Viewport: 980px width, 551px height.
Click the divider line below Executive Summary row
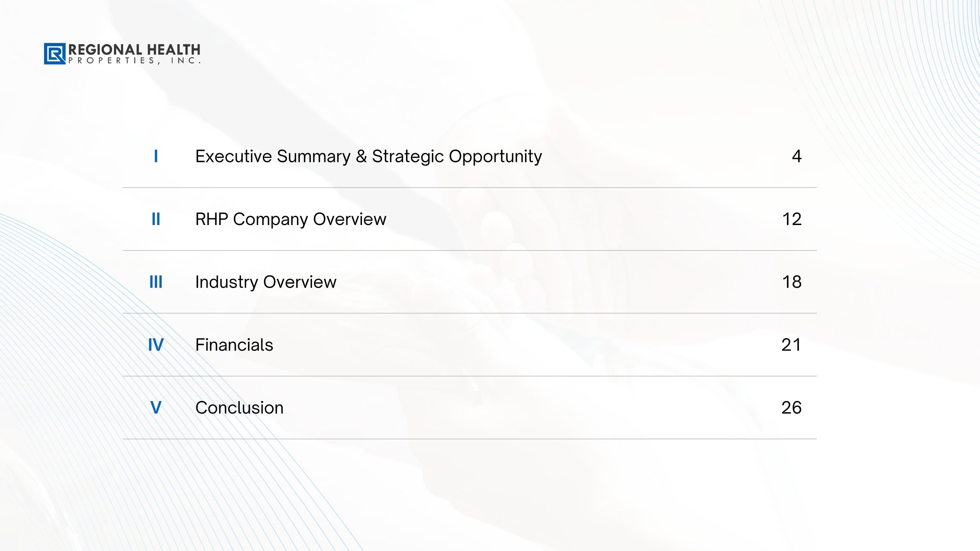469,187
